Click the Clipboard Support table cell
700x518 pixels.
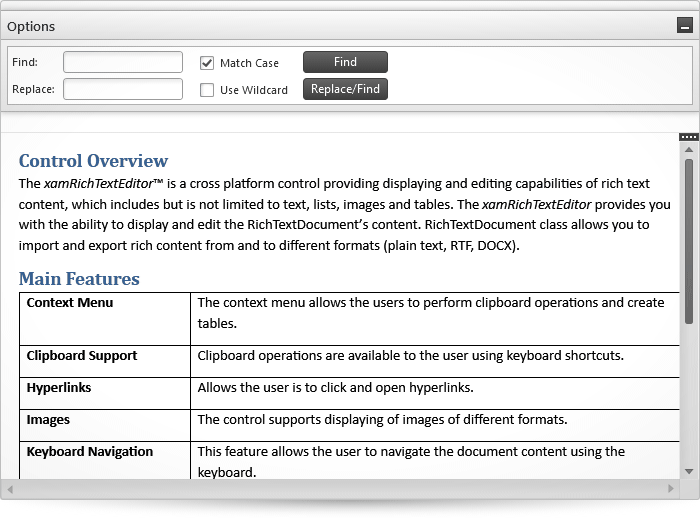click(x=105, y=361)
